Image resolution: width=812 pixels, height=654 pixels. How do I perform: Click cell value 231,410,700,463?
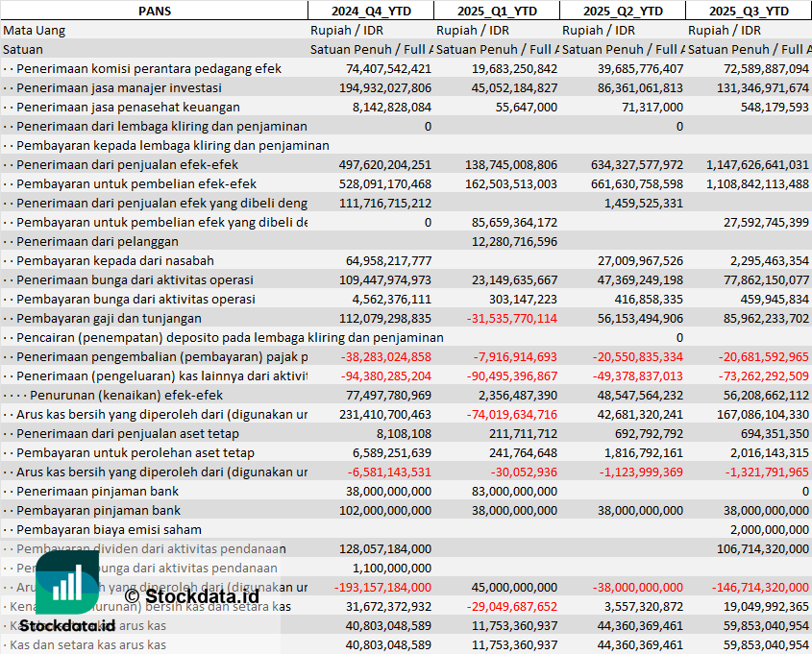pos(385,415)
